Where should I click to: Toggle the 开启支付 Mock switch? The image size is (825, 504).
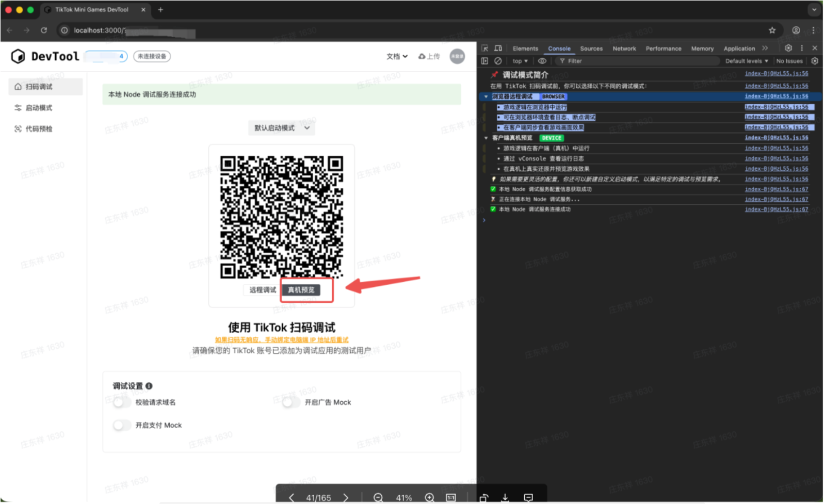(122, 426)
